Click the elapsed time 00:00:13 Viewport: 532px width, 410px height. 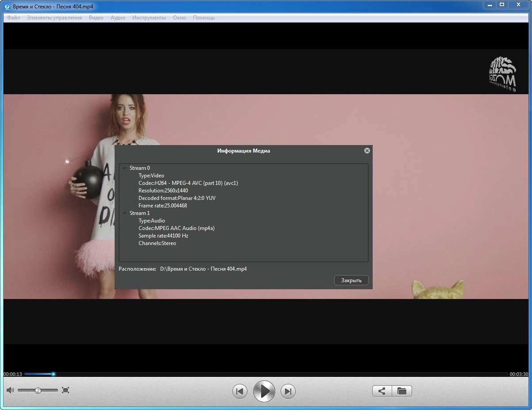[x=12, y=374]
